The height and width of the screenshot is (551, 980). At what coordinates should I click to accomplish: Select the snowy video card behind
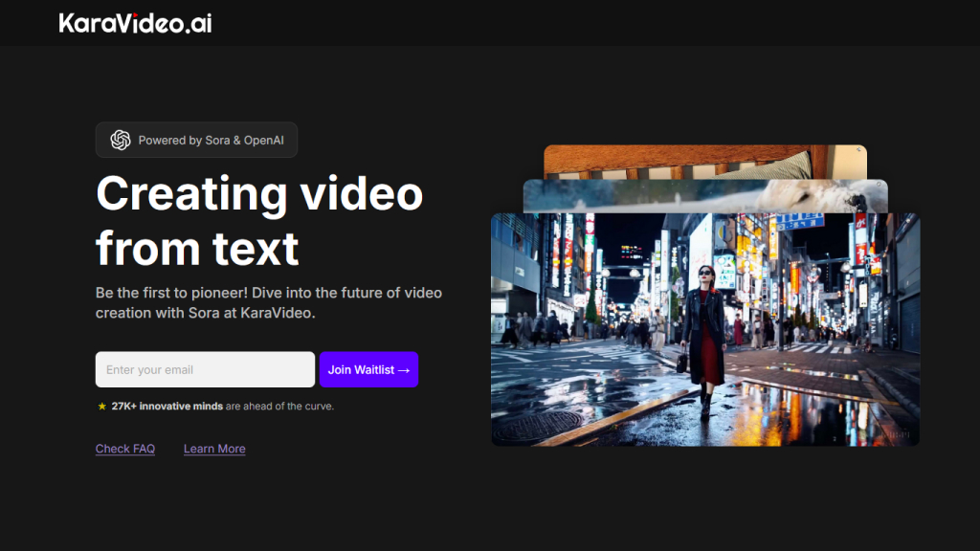pos(705,196)
